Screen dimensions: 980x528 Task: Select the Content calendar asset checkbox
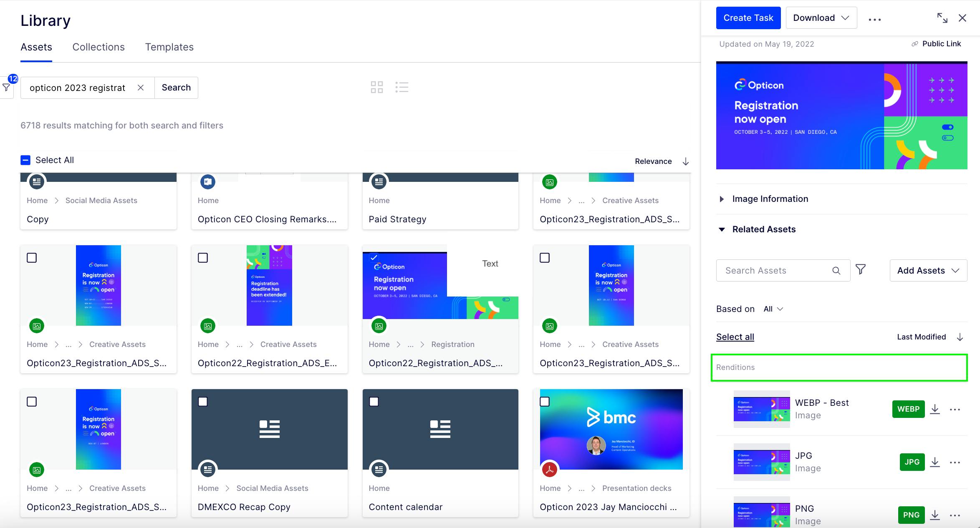[x=374, y=402]
